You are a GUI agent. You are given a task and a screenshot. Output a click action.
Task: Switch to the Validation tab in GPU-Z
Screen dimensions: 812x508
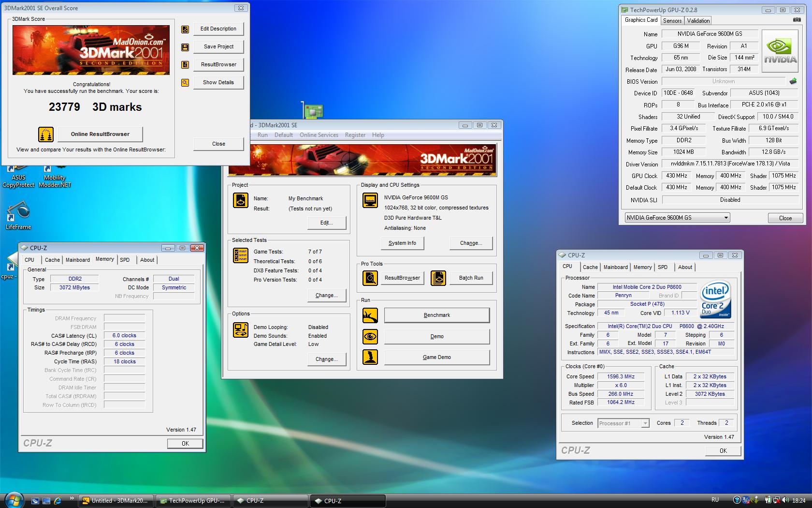click(698, 21)
